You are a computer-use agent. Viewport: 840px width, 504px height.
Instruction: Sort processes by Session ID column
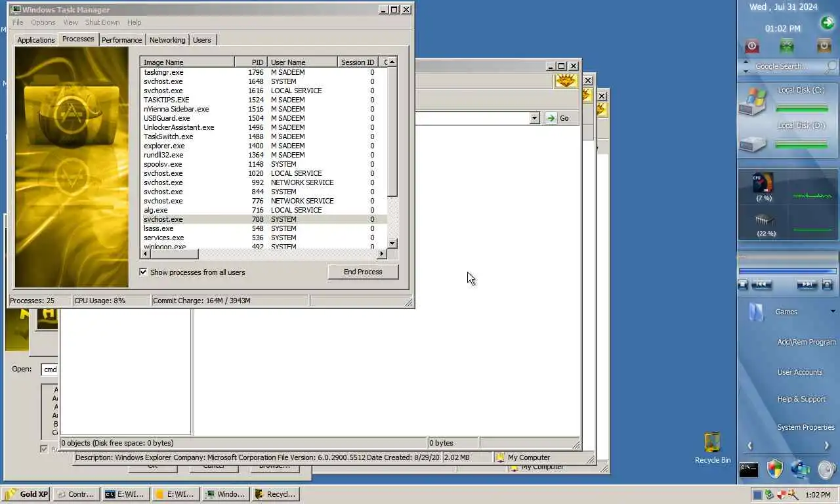click(x=357, y=62)
